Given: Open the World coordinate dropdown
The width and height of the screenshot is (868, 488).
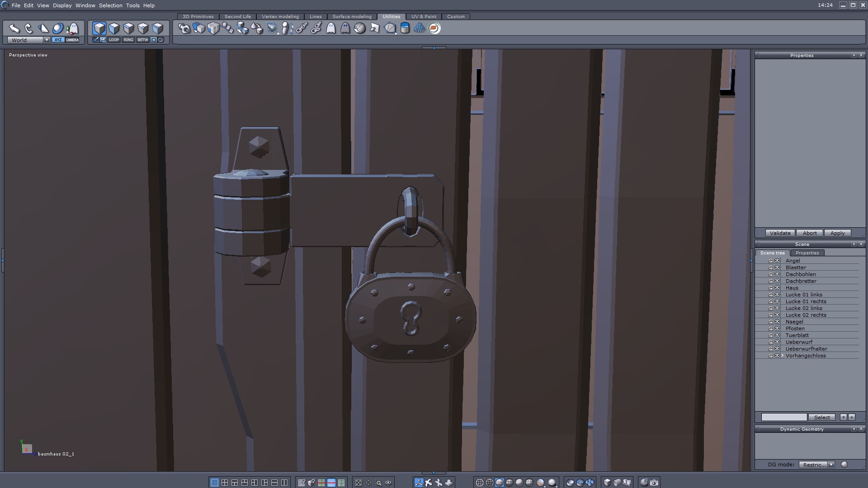Looking at the screenshot, I should click(46, 40).
